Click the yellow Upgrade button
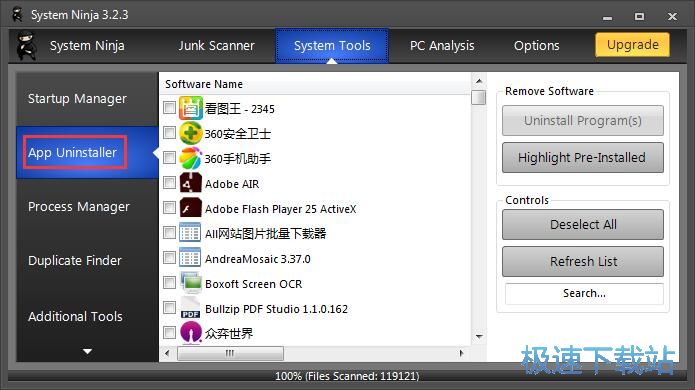This screenshot has height=390, width=695. 633,45
